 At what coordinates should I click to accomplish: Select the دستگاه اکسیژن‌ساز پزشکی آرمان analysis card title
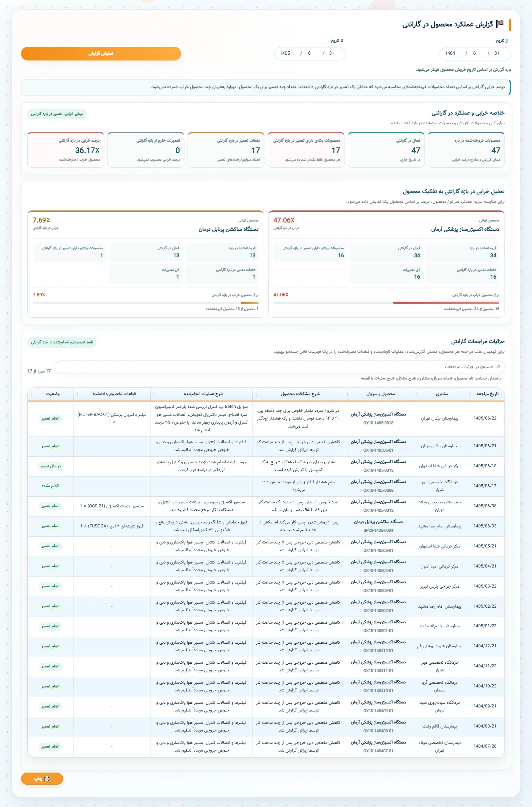[x=465, y=229]
